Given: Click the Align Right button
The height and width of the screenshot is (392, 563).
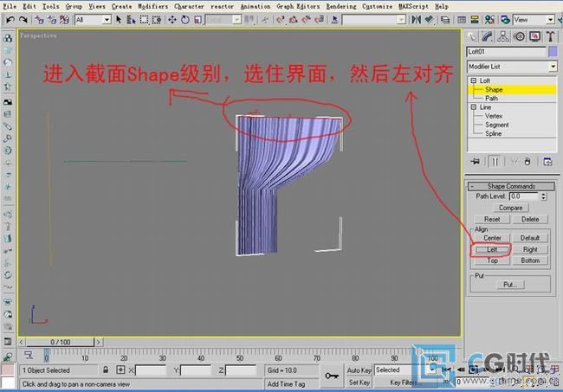Looking at the screenshot, I should (x=530, y=249).
